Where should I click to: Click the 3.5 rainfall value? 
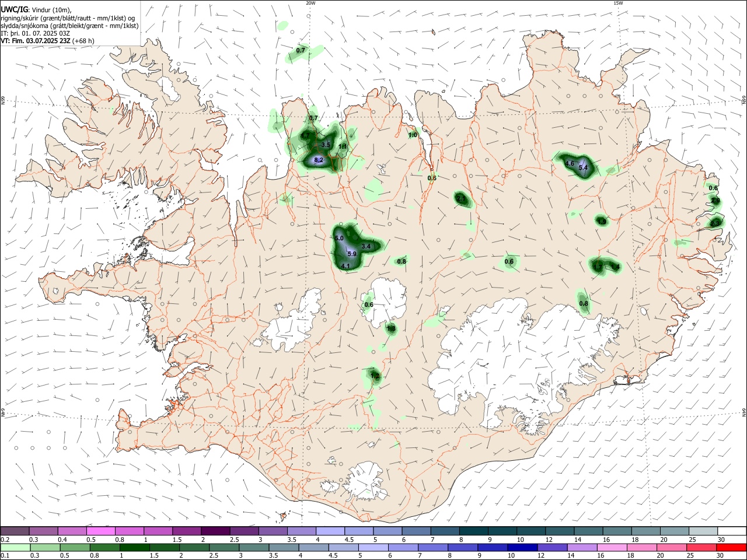[x=326, y=145]
